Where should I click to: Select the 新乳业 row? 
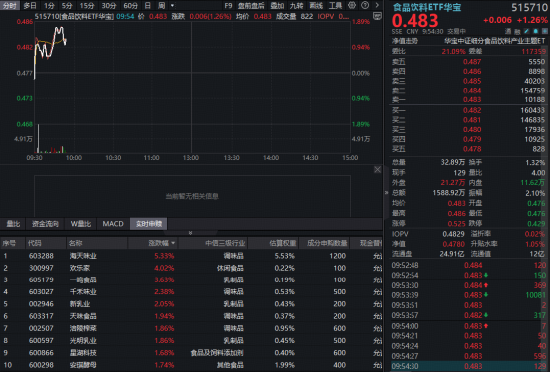click(191, 304)
